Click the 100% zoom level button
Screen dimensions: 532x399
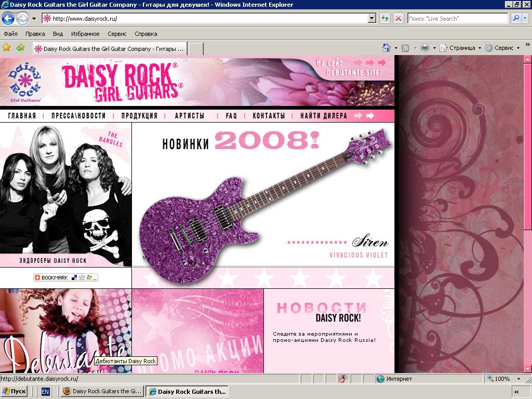coord(499,379)
